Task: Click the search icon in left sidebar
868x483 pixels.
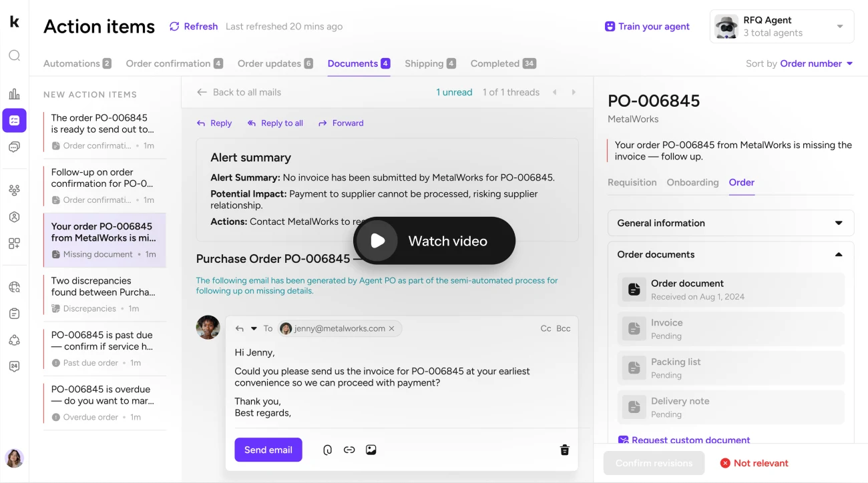Action: [x=14, y=55]
